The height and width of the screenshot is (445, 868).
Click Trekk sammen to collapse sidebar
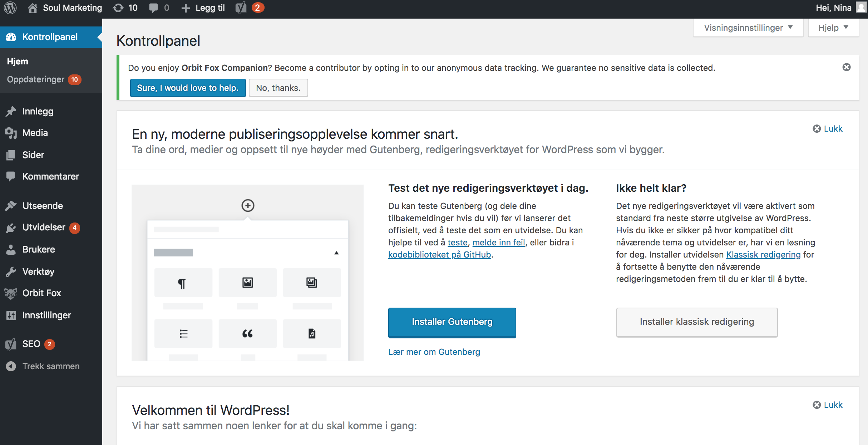(51, 366)
